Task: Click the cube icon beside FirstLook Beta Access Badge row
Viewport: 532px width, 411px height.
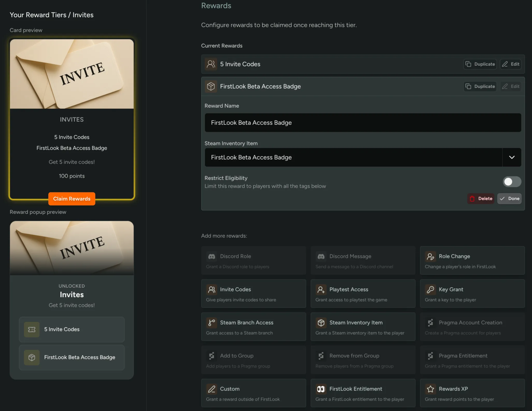Action: tap(211, 86)
